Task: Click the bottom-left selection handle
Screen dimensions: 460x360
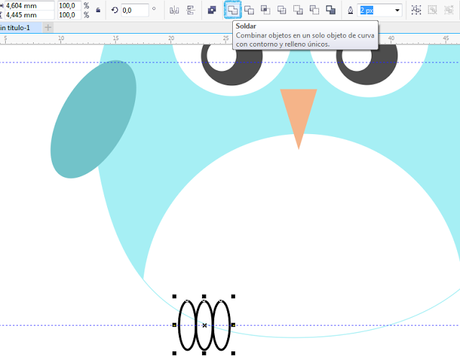Action: 174,353
